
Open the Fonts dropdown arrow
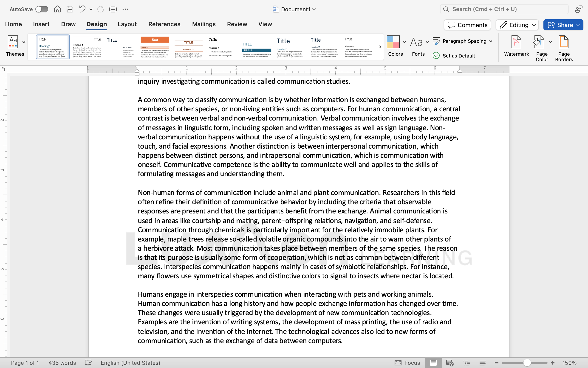pos(427,42)
